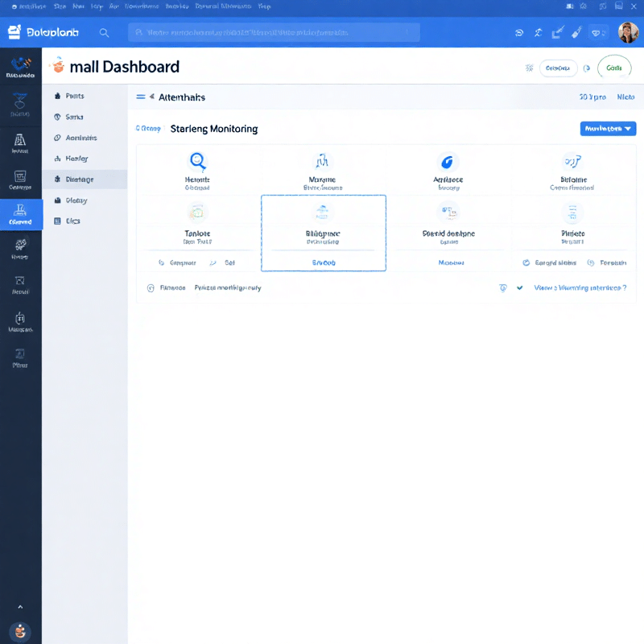Screen dimensions: 644x644
Task: Click the magnifier icon in the blue header
Action: [104, 33]
